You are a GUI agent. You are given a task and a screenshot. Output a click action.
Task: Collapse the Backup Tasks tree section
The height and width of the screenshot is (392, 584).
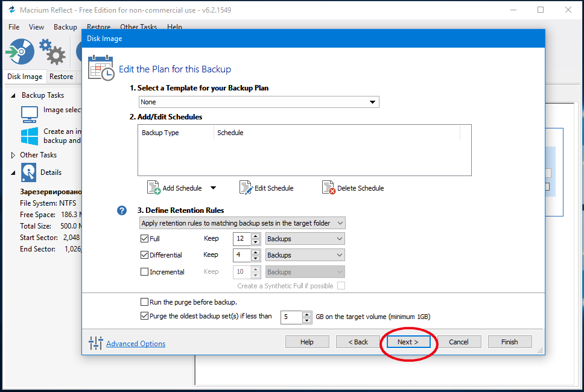click(x=13, y=96)
